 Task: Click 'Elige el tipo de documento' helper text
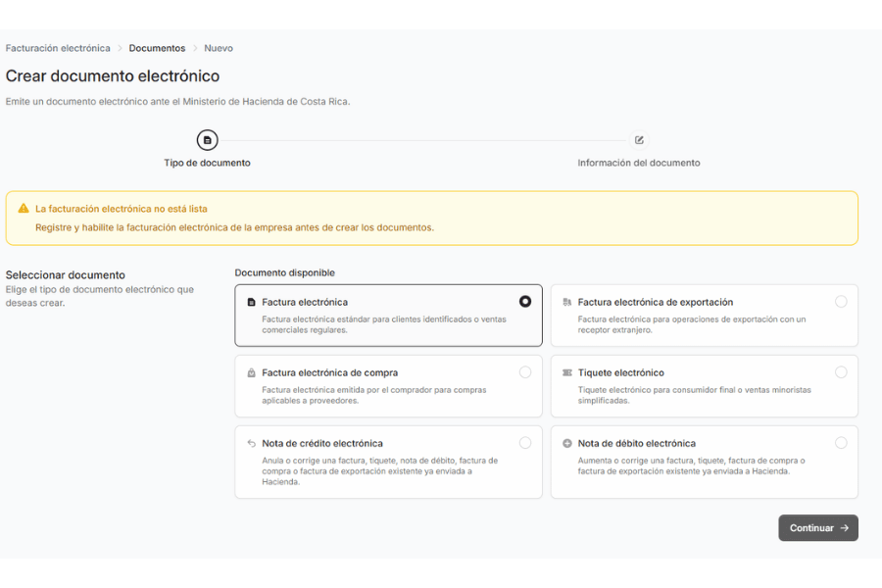(x=100, y=296)
